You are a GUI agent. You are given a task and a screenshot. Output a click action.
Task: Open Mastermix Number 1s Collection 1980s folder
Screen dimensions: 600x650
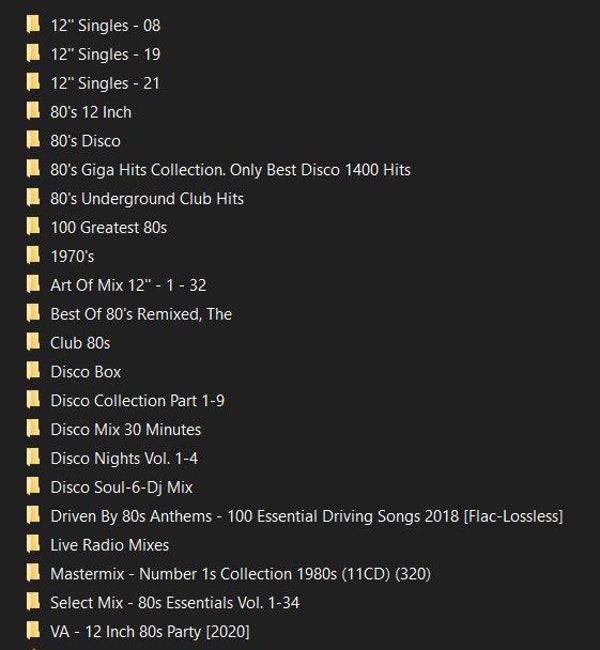pos(240,574)
